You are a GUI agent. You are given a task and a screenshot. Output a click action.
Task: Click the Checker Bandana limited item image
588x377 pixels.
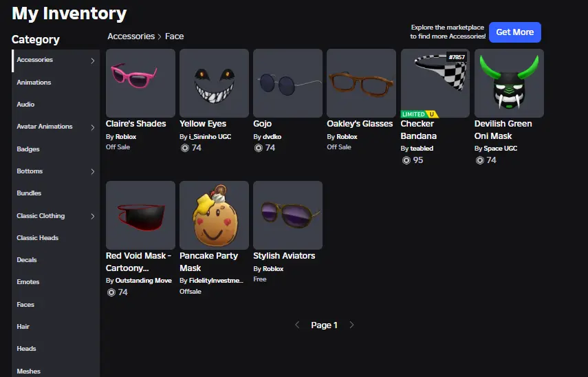tap(435, 83)
